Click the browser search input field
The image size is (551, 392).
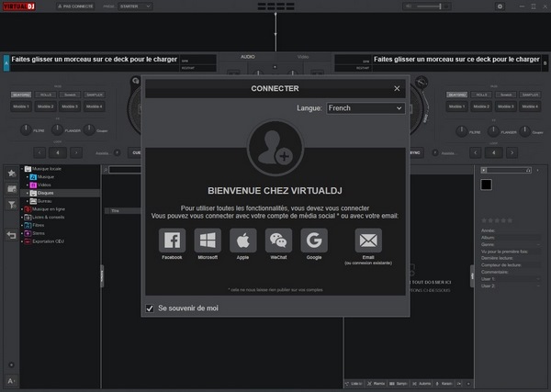pyautogui.click(x=125, y=170)
